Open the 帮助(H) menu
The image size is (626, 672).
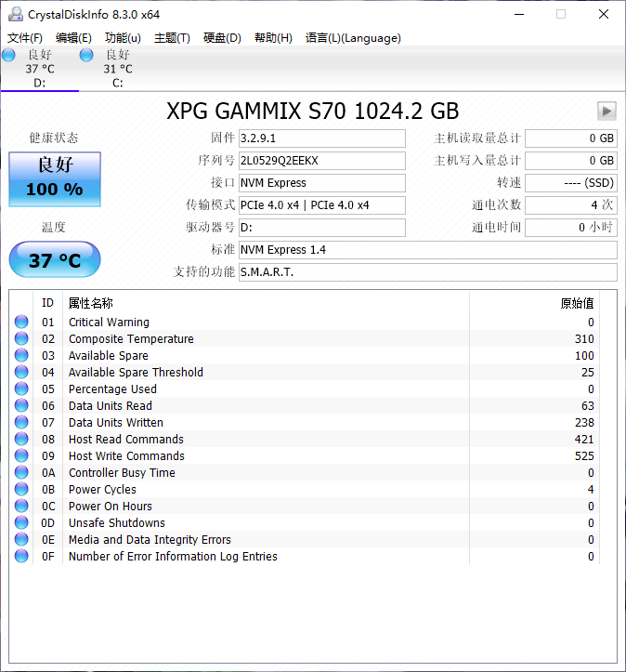tap(273, 38)
